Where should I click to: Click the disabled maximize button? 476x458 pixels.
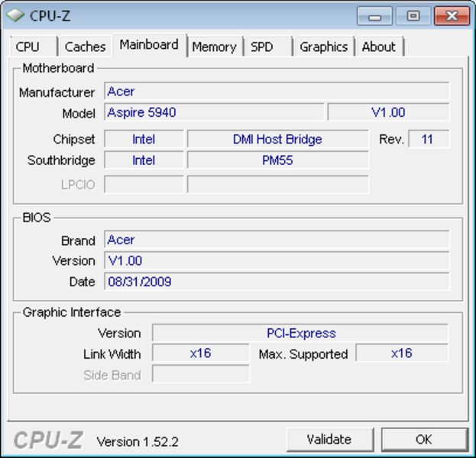pos(413,16)
